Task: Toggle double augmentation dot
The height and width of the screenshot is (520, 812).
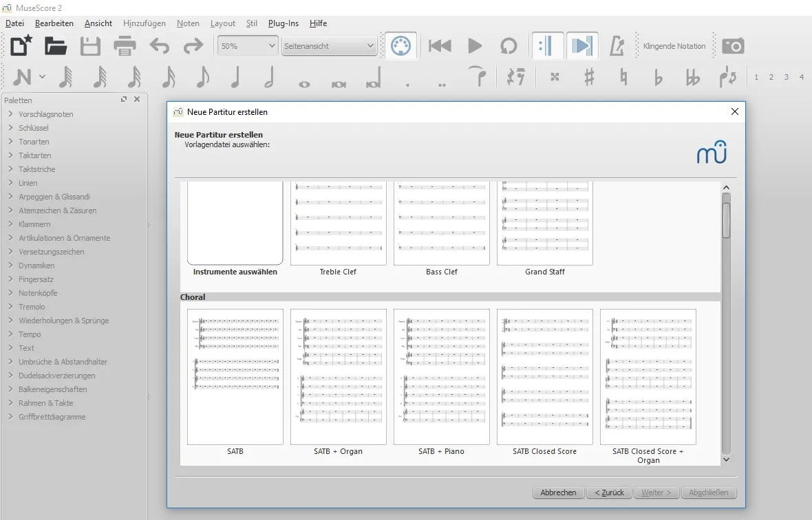Action: 442,85
